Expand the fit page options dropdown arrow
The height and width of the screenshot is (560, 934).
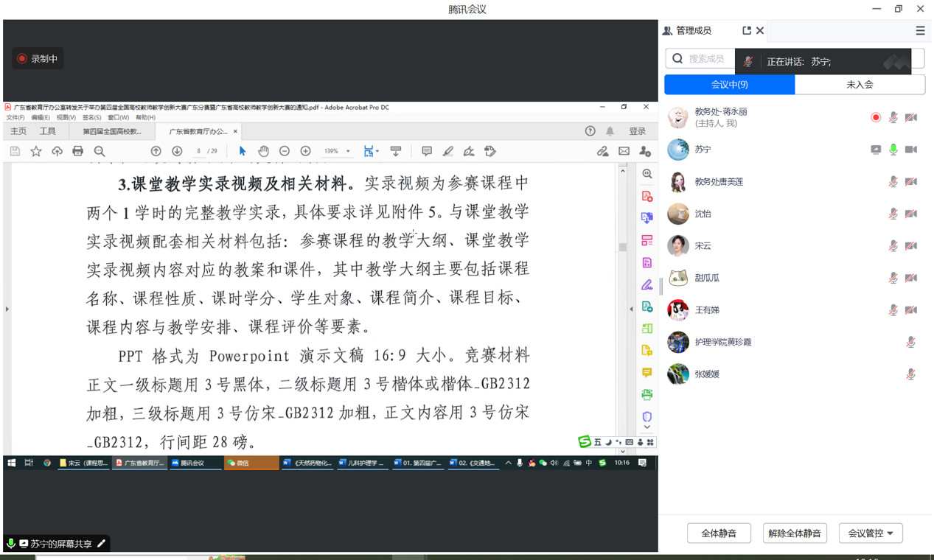(x=377, y=152)
